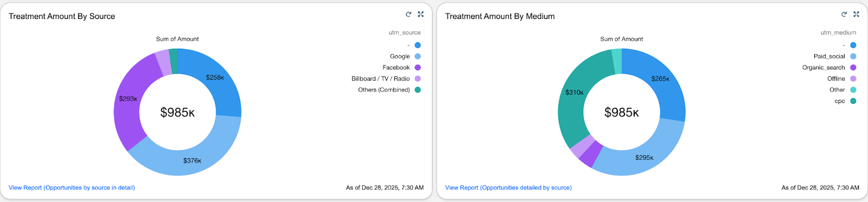
Task: Refresh the Treatment Amount By Medium chart
Action: [844, 15]
